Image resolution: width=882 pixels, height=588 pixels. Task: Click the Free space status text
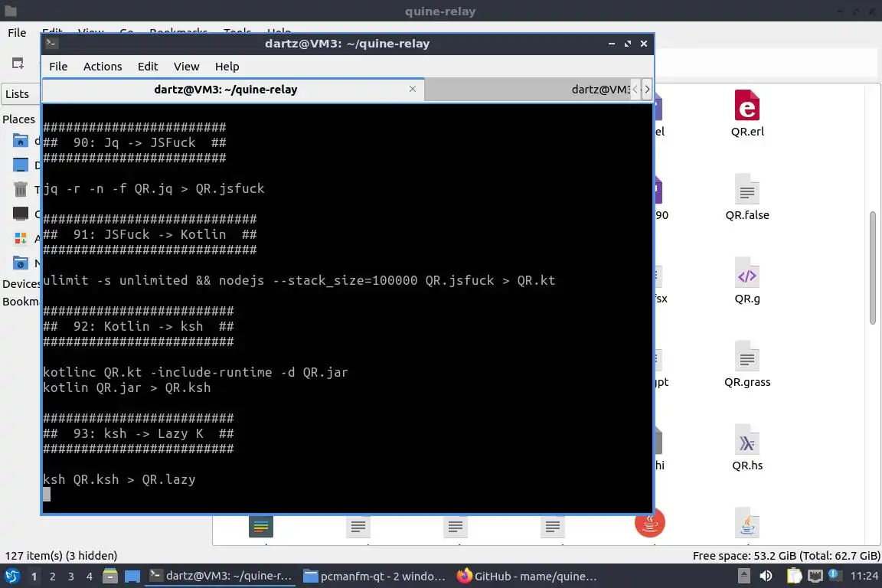tap(786, 555)
